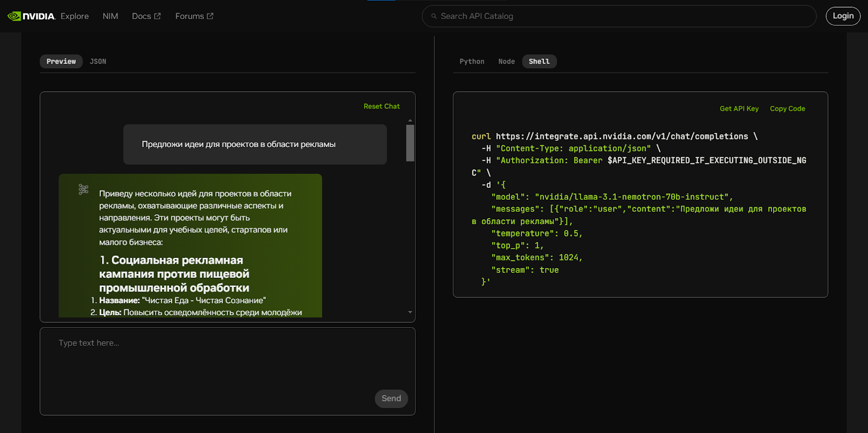This screenshot has height=433, width=868.
Task: Click the '"max_tokens": 1024,' code line
Action: 537,258
